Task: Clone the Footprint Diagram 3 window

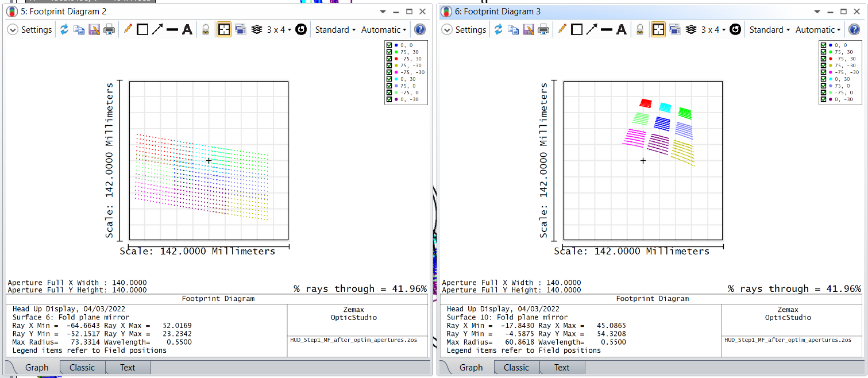Action: [x=675, y=30]
